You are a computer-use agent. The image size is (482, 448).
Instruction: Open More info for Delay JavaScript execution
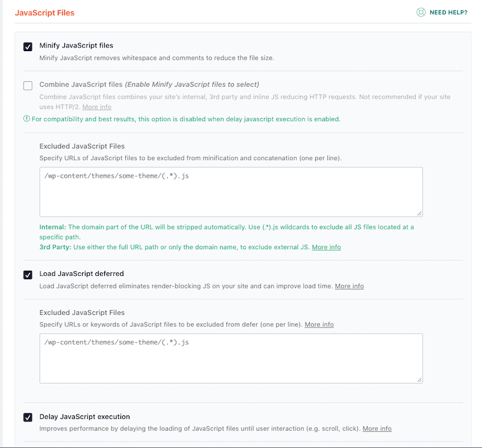(x=377, y=429)
